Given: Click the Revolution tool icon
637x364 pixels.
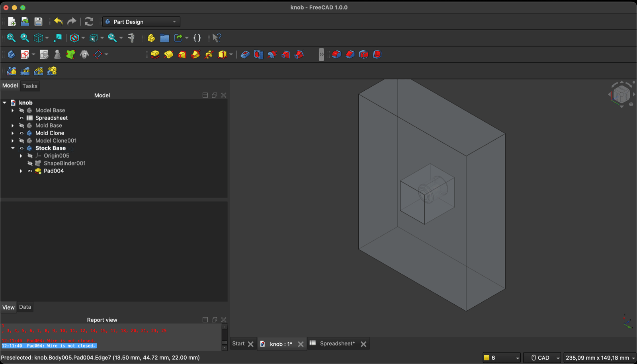Looking at the screenshot, I should tap(168, 54).
